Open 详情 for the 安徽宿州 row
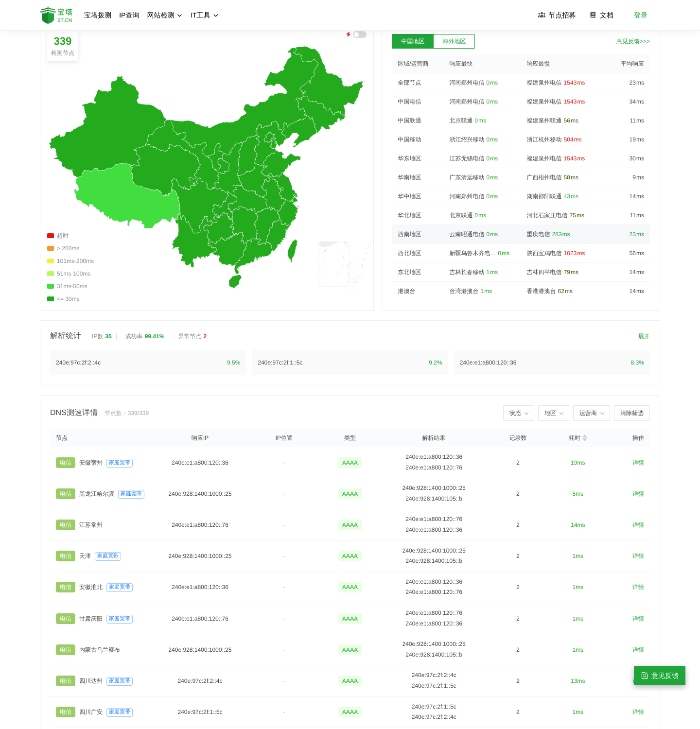The height and width of the screenshot is (729, 700). 638,463
